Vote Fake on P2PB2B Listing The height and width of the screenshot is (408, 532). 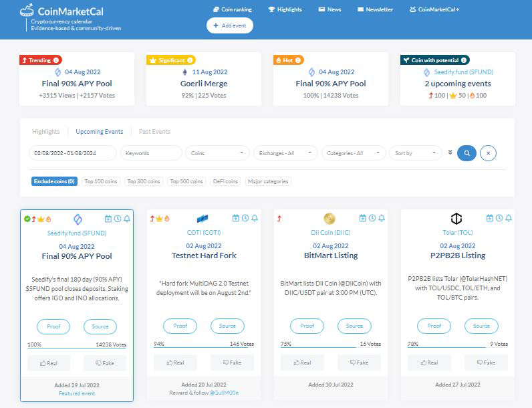point(486,363)
